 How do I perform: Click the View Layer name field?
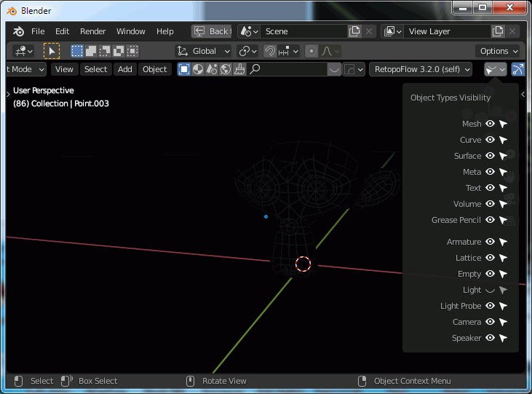(x=447, y=31)
